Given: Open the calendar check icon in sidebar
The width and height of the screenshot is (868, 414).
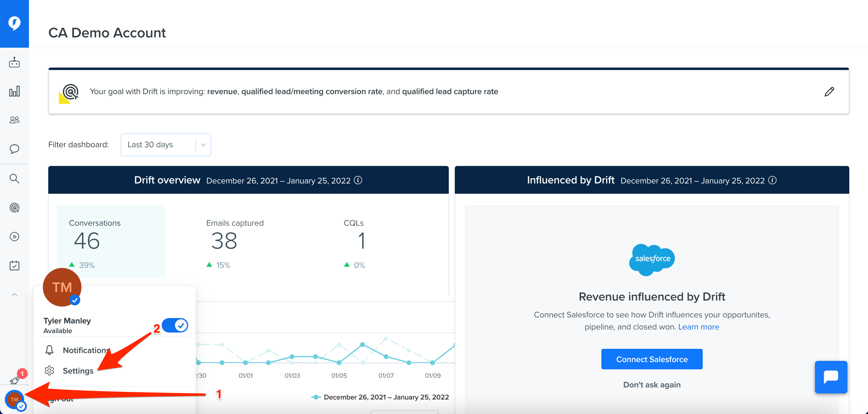Looking at the screenshot, I should point(14,265).
